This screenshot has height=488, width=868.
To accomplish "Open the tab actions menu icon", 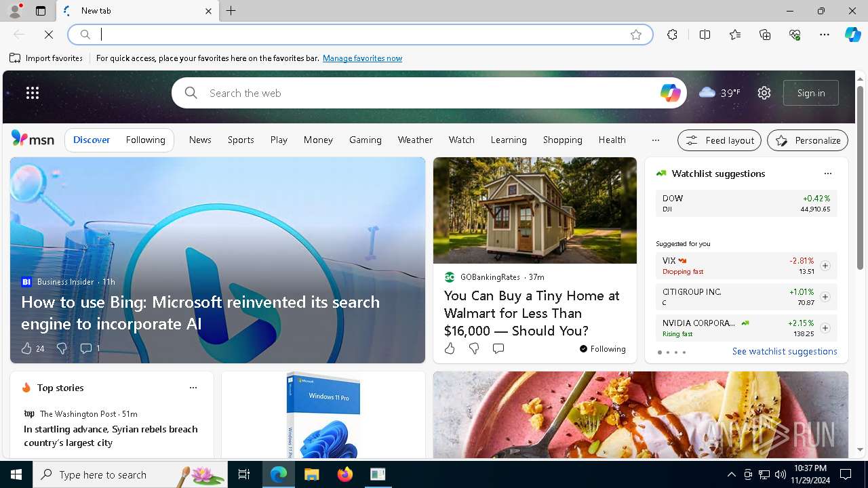I will [x=41, y=11].
